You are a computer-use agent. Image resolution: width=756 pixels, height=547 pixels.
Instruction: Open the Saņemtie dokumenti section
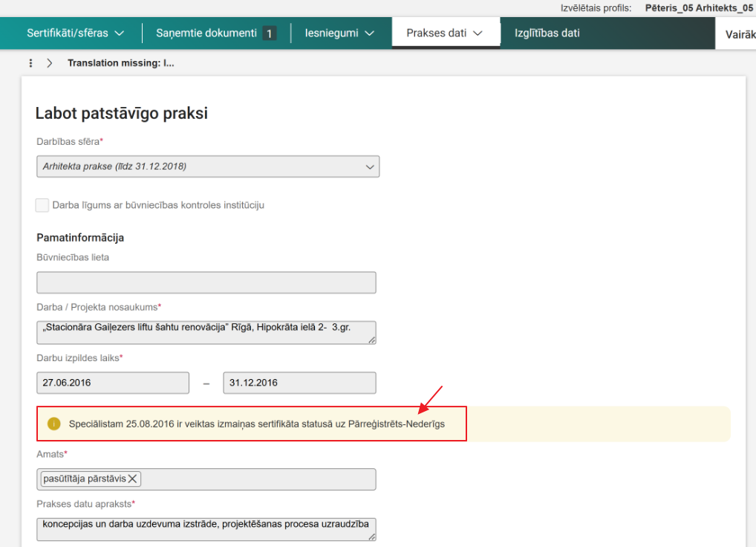(208, 33)
